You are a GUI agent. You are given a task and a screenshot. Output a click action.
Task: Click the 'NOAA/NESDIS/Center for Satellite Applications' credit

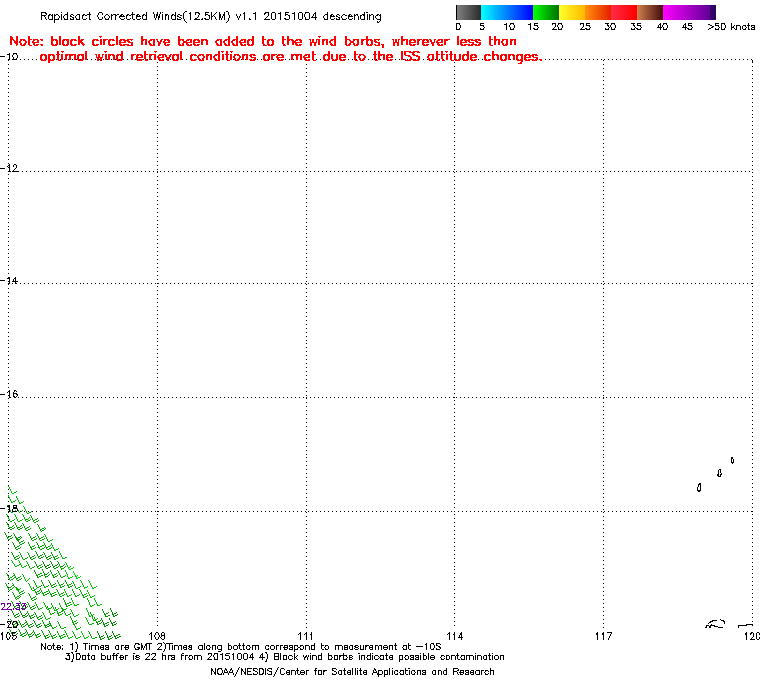point(352,672)
